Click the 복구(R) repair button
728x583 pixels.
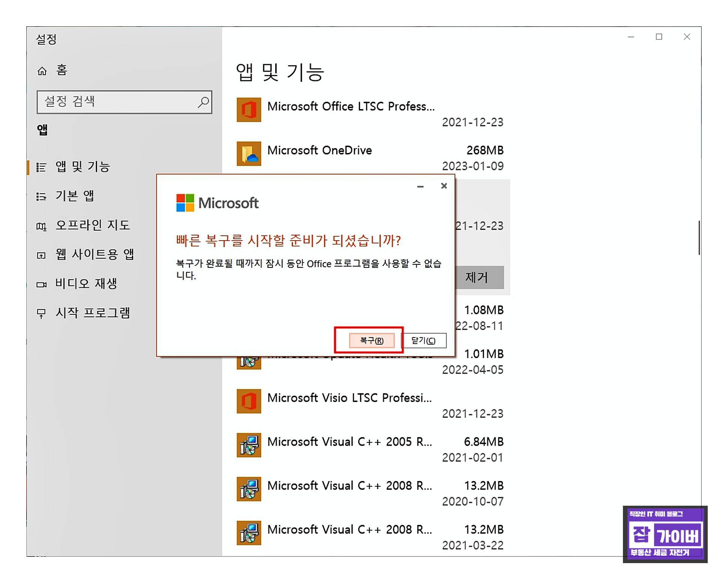pyautogui.click(x=372, y=340)
